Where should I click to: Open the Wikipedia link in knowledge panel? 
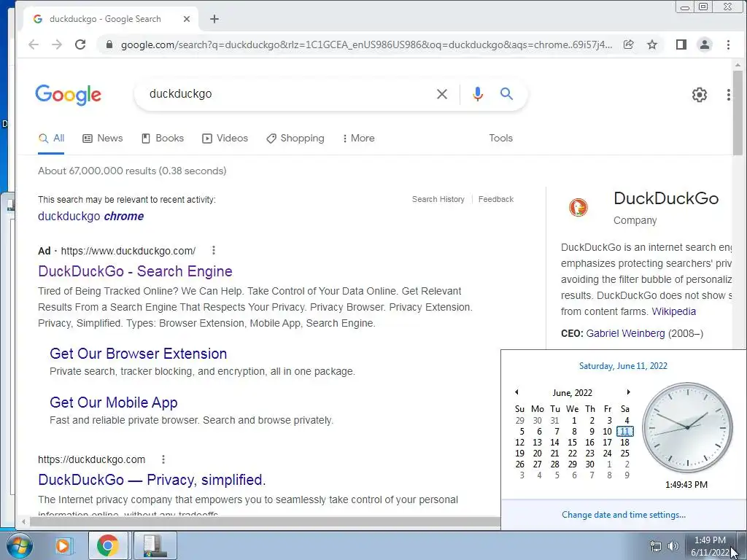tap(673, 311)
